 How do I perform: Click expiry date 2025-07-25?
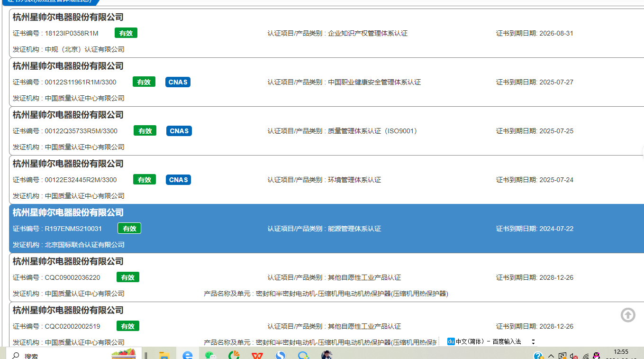tap(556, 131)
